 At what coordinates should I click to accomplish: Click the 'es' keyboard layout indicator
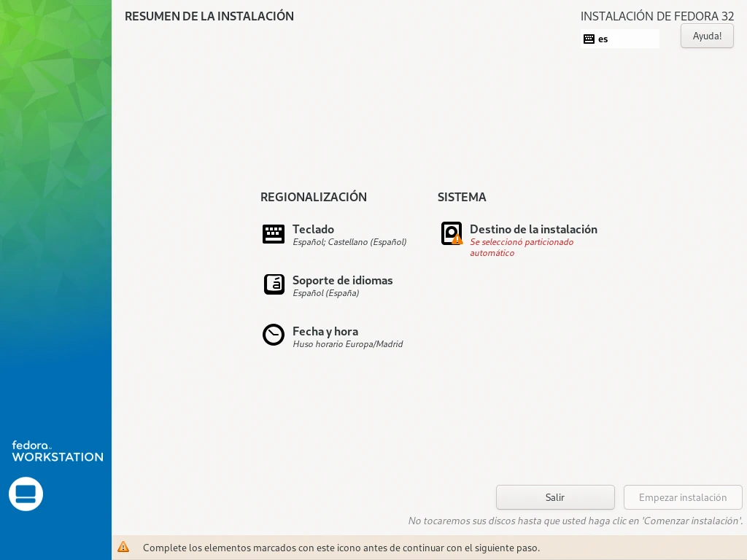click(603, 39)
